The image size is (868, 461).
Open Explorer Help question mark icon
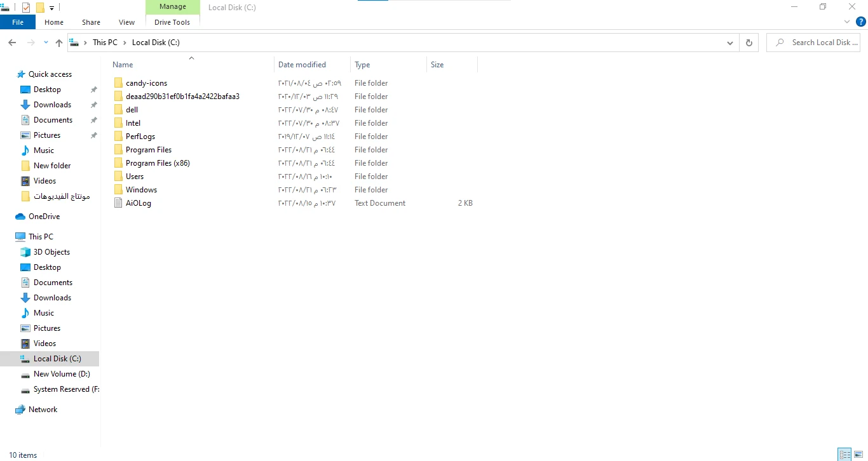click(861, 22)
